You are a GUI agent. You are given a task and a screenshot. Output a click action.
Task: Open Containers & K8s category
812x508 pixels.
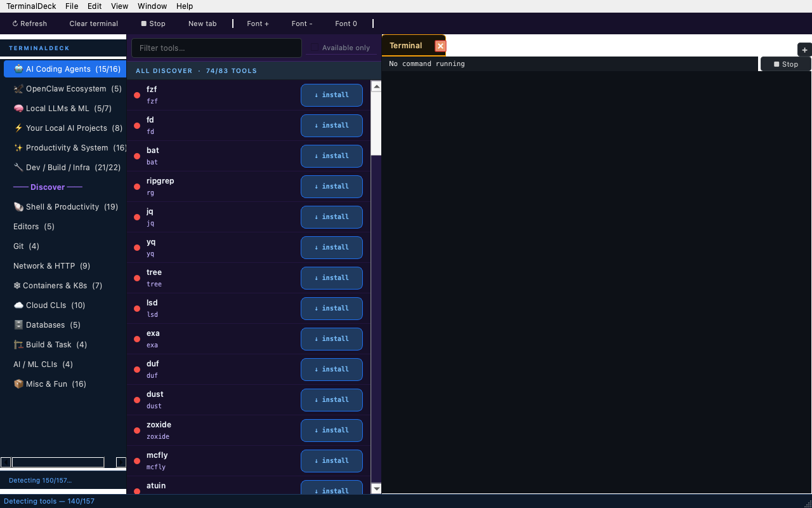tap(65, 286)
